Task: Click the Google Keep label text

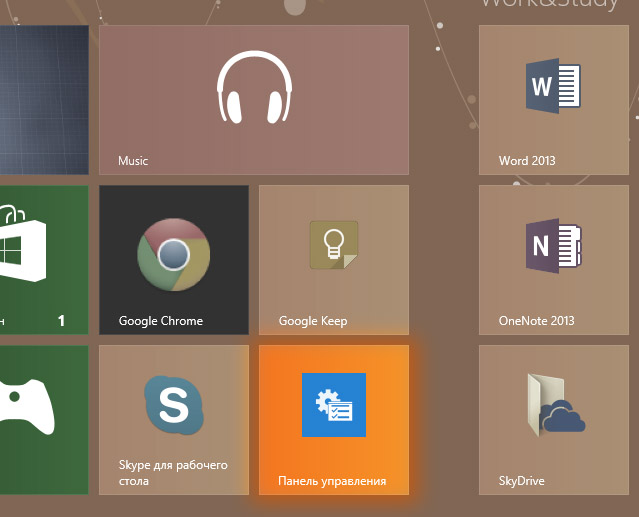Action: (x=313, y=321)
